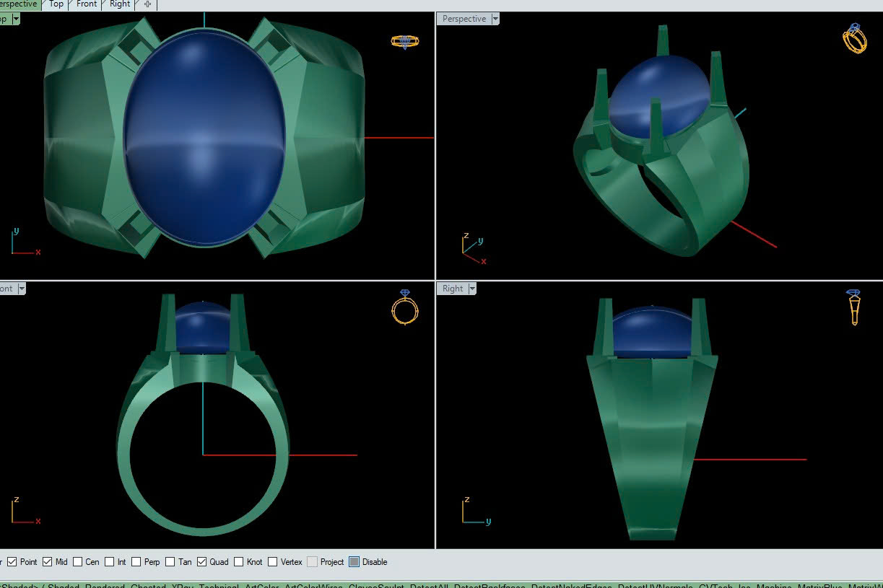Enable the Tan osnap checkbox
The height and width of the screenshot is (588, 883).
(x=170, y=562)
